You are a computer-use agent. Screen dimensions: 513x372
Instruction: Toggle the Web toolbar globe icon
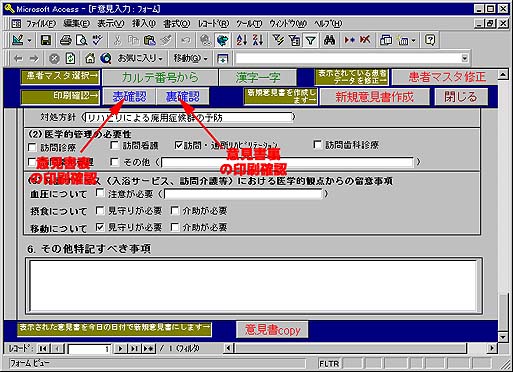(222, 40)
